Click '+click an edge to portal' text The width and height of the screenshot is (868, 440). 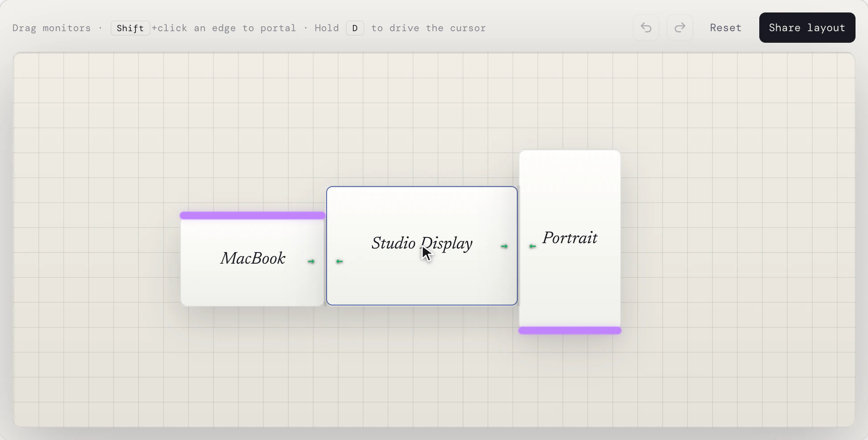[224, 28]
